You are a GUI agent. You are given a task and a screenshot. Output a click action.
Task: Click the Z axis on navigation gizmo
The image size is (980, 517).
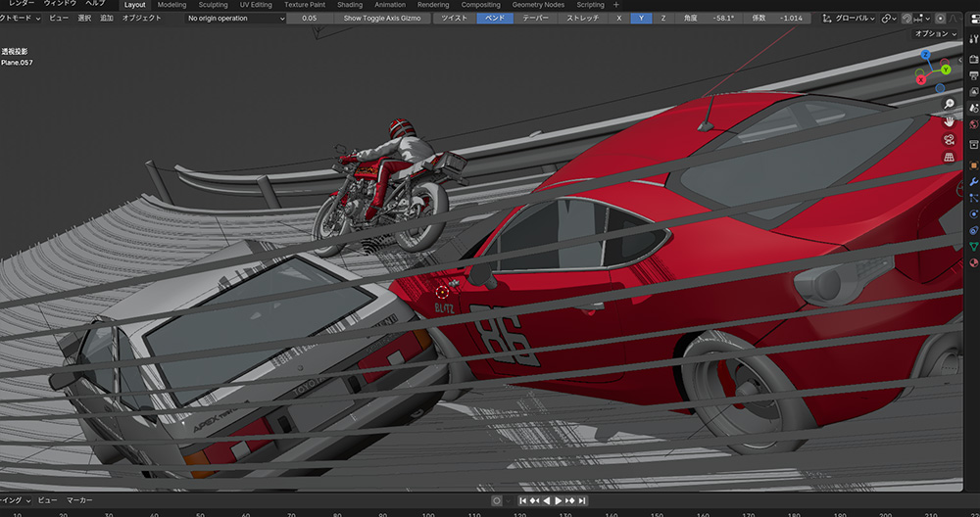pyautogui.click(x=926, y=55)
